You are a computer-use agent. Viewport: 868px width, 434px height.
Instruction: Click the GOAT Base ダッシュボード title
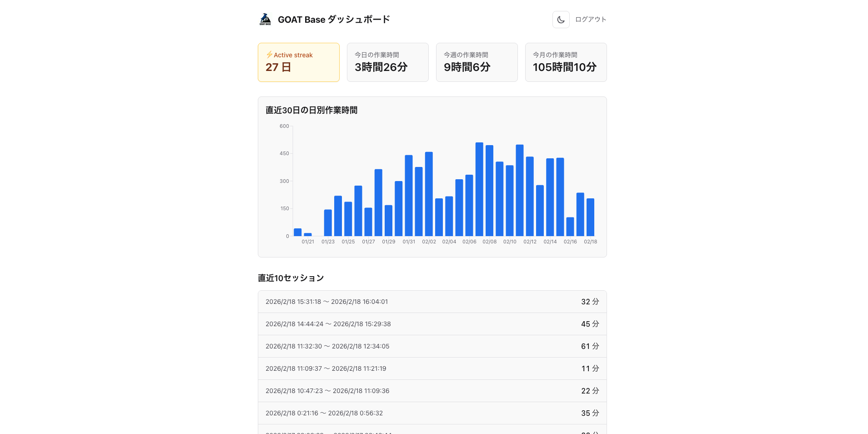click(334, 19)
